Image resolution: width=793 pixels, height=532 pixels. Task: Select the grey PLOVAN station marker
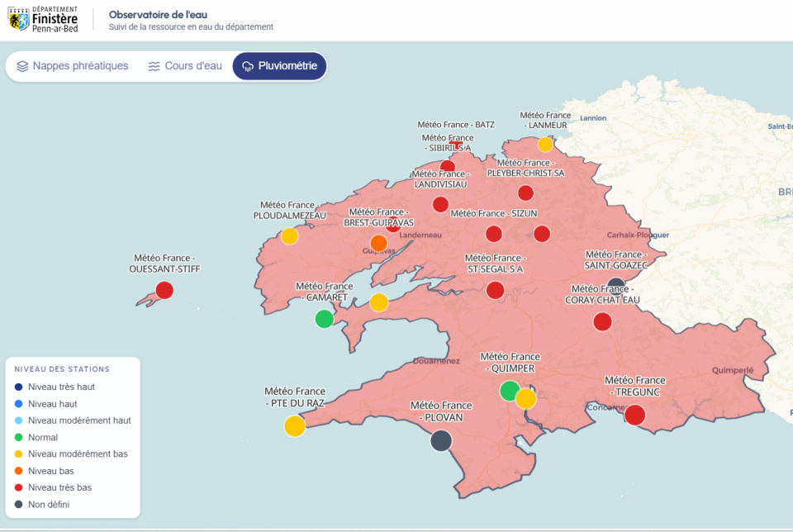[441, 441]
